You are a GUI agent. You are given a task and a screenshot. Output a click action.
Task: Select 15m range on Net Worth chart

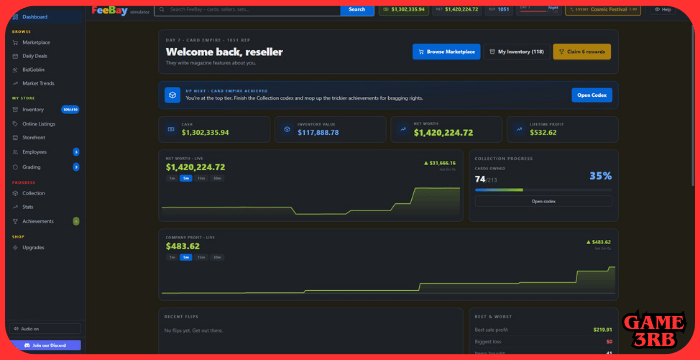(201, 178)
